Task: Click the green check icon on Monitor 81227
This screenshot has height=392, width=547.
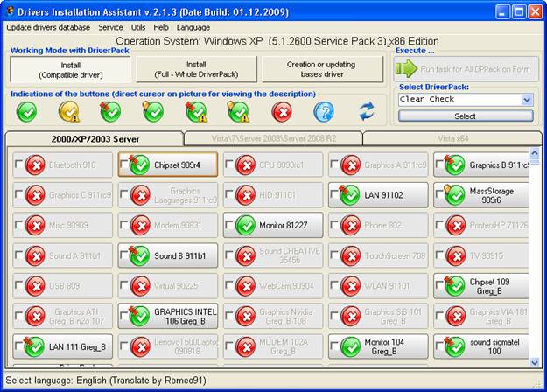Action: coord(245,226)
